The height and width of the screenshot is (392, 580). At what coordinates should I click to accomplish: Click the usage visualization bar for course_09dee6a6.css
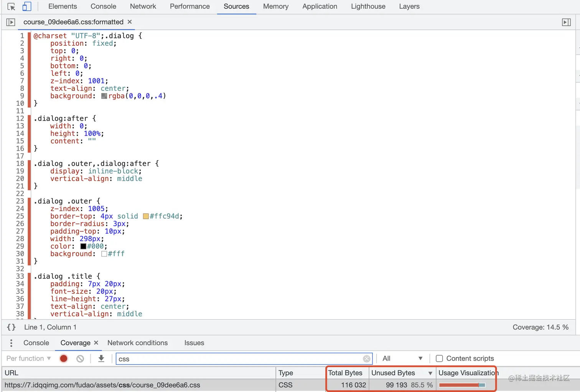[462, 385]
